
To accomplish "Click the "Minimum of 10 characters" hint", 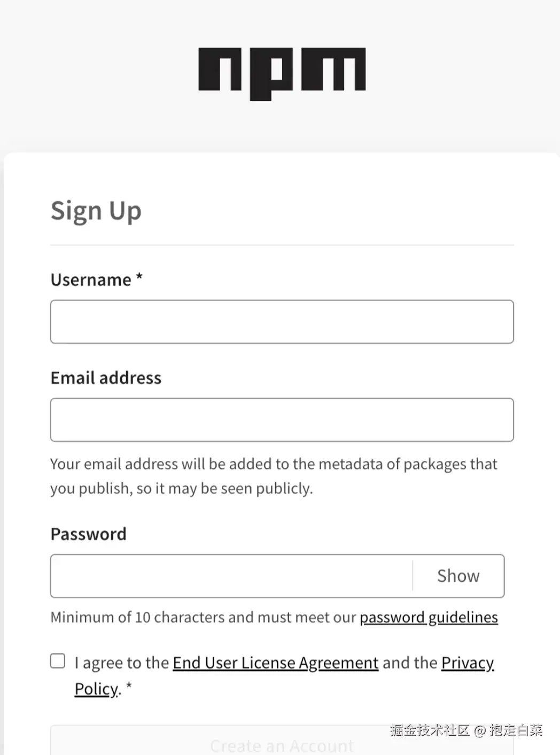I will click(x=203, y=617).
